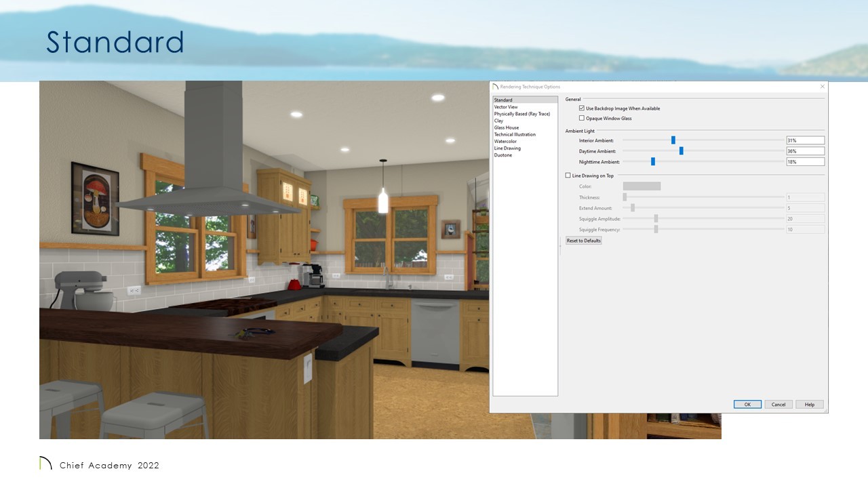Click the Chief Architect icon in dialog title bar
Image resolution: width=868 pixels, height=488 pixels.
coord(495,87)
